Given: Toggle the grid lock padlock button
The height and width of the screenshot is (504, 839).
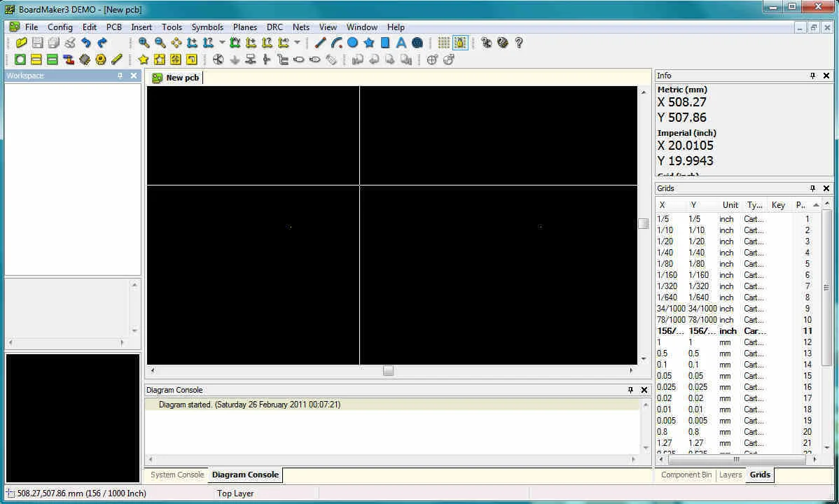Looking at the screenshot, I should (x=459, y=43).
